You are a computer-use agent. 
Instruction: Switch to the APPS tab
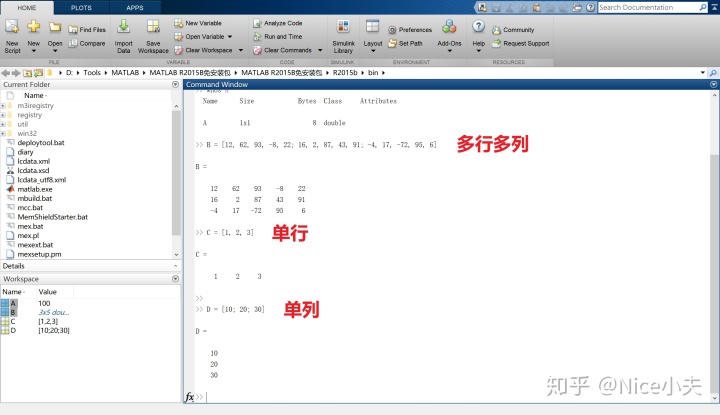pos(135,8)
